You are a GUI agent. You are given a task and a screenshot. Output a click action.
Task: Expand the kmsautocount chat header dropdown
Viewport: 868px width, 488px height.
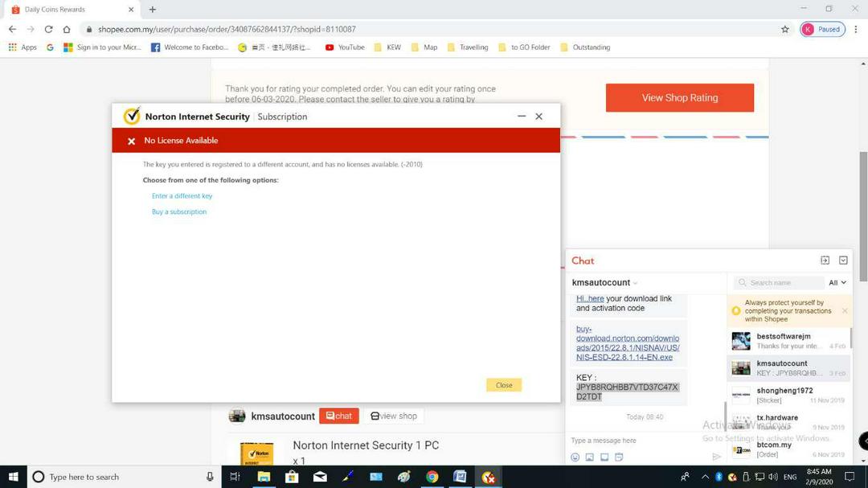(635, 283)
